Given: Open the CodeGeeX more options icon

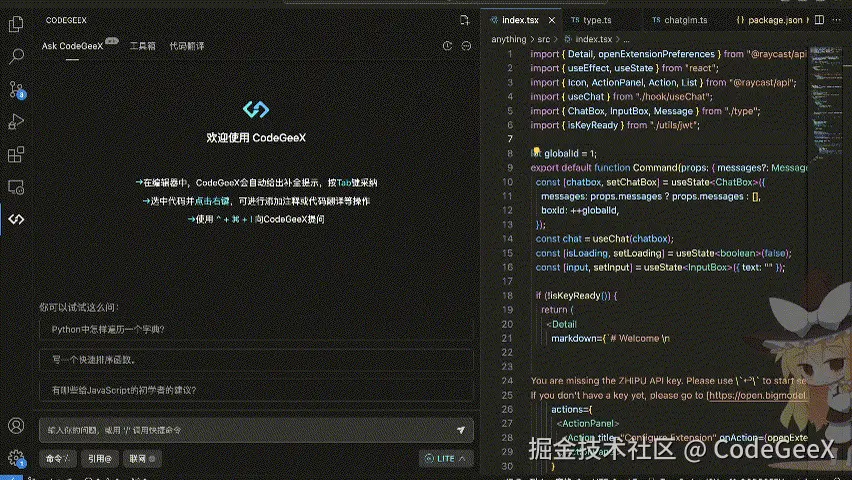Looking at the screenshot, I should [466, 46].
